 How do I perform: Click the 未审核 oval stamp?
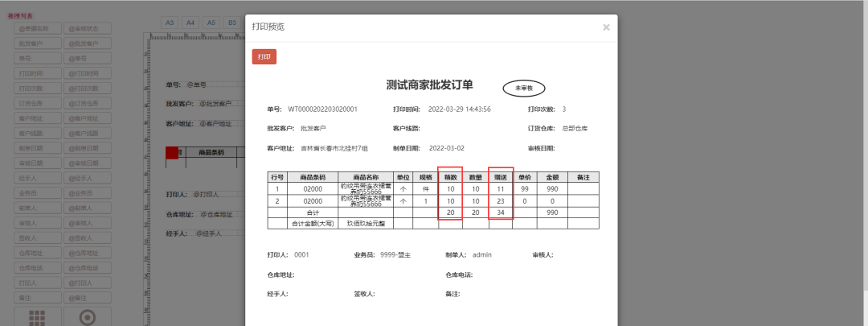[524, 88]
